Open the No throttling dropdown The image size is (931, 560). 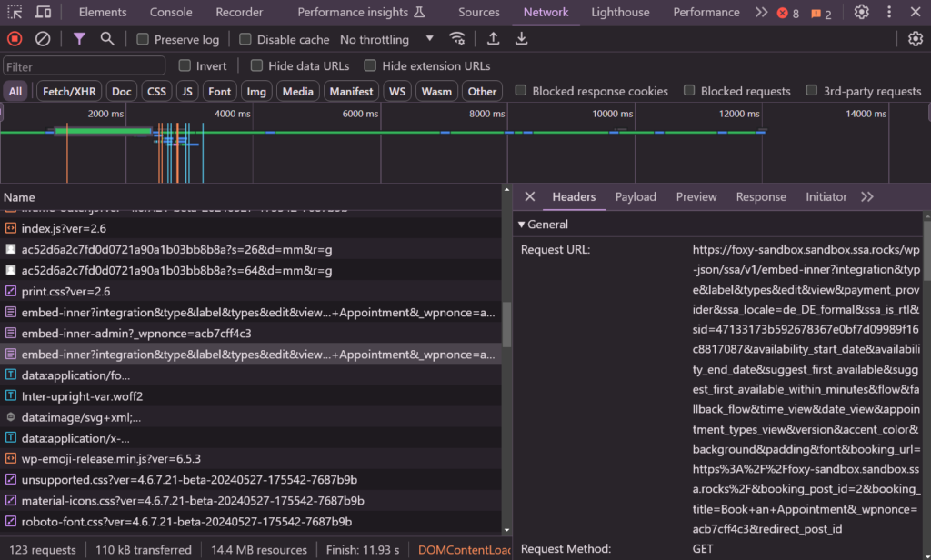[x=386, y=39]
